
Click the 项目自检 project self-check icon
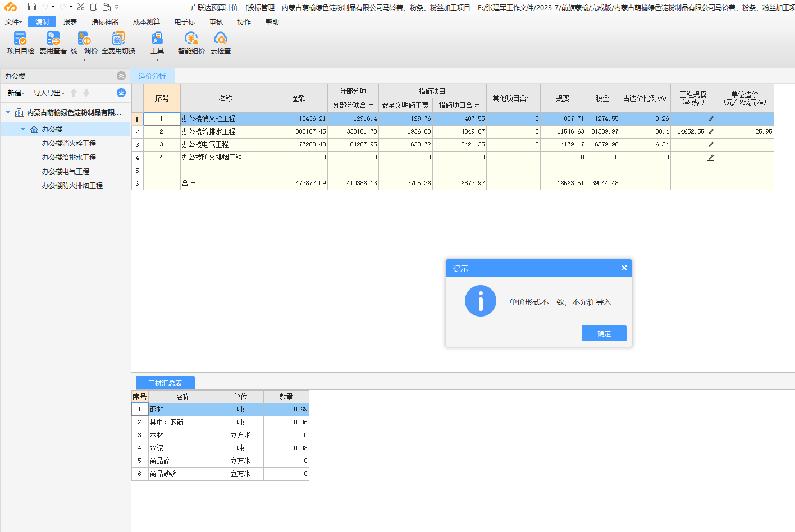tap(20, 38)
